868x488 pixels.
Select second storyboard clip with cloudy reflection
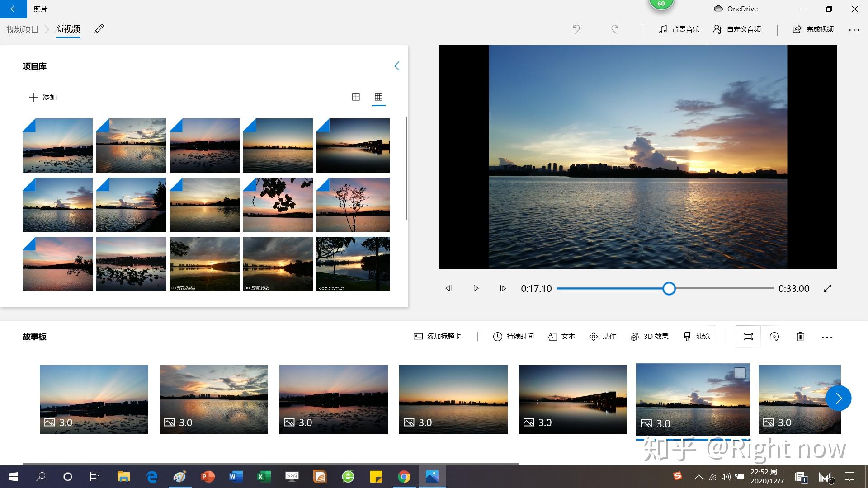coord(214,399)
